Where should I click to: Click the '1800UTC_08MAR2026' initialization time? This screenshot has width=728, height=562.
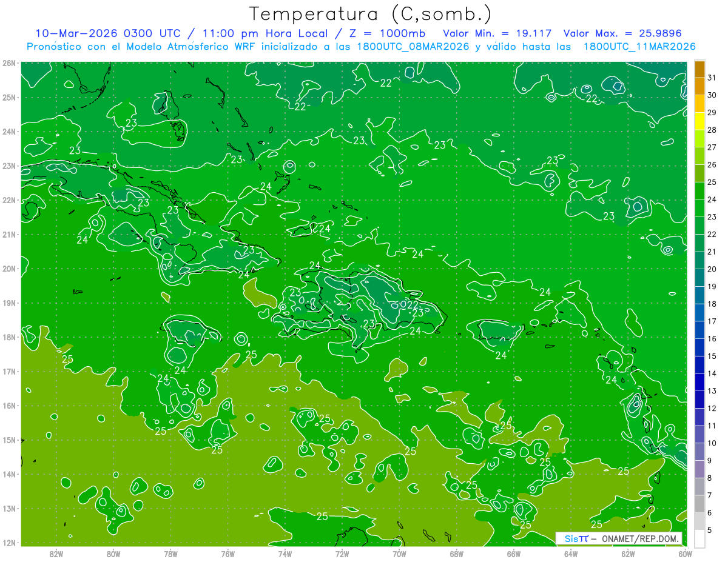coord(413,47)
